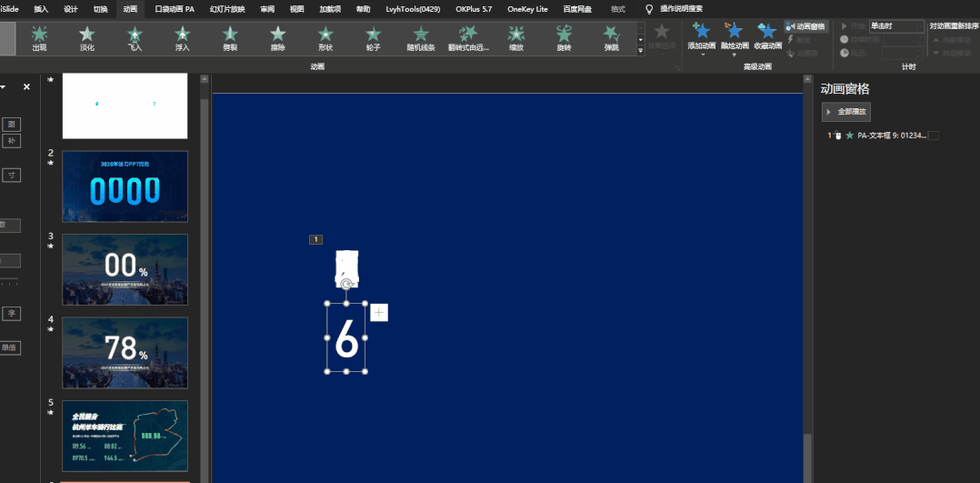Apply the 淡化 (Fade) animation effect
The image size is (980, 483).
[x=86, y=37]
